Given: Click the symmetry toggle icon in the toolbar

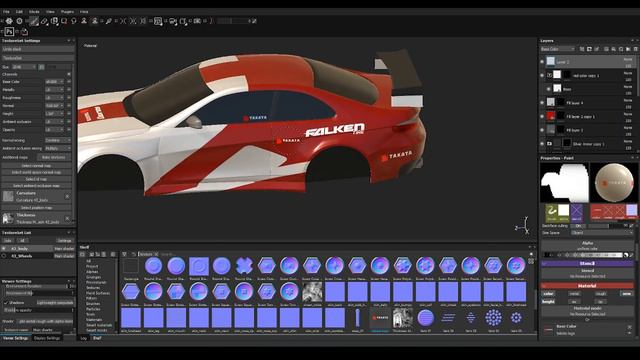Looking at the screenshot, I should [124, 21].
